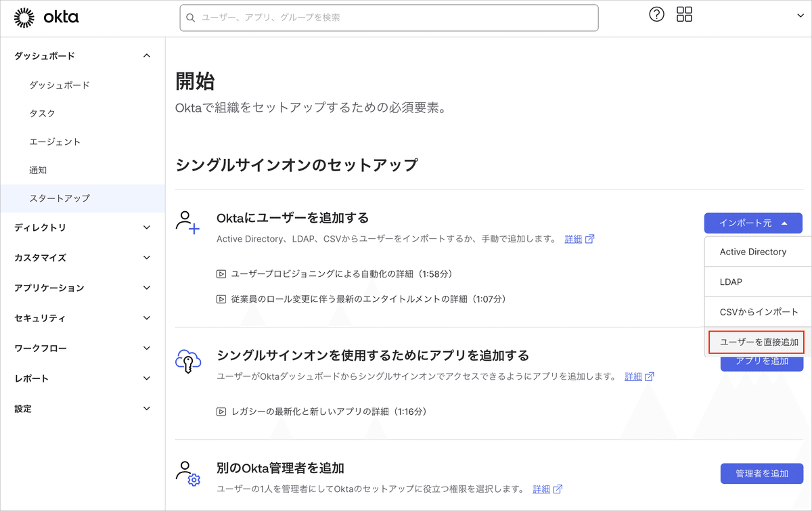Click the シングルサインオンのセットアップ heading
Screen dimensions: 812x511
pos(296,164)
